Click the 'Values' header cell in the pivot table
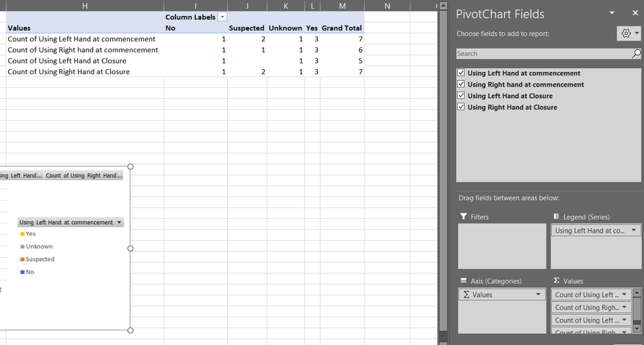This screenshot has width=644, height=345. (85, 28)
